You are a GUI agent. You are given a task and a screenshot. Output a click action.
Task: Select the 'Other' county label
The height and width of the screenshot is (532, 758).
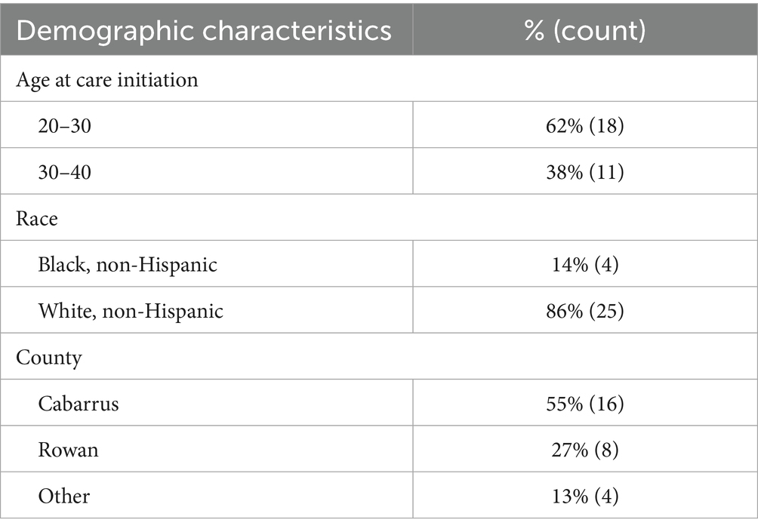click(64, 496)
